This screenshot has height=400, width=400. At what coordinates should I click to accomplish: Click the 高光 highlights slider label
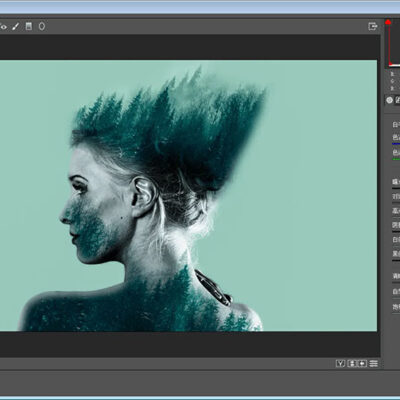click(x=396, y=211)
